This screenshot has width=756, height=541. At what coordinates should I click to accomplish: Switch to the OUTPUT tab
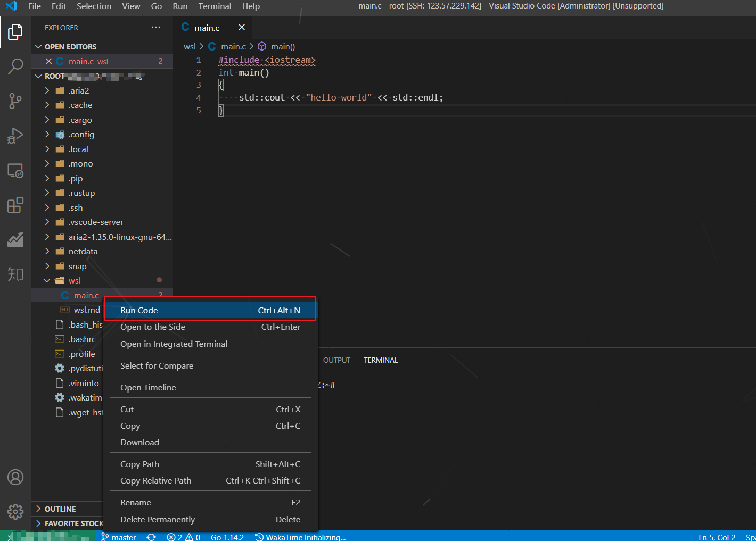click(336, 360)
